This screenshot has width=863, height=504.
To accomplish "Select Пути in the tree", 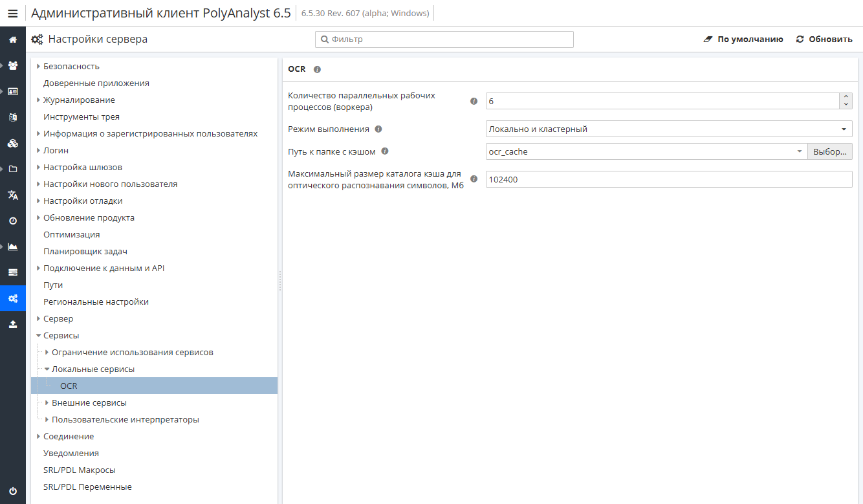I will (53, 285).
